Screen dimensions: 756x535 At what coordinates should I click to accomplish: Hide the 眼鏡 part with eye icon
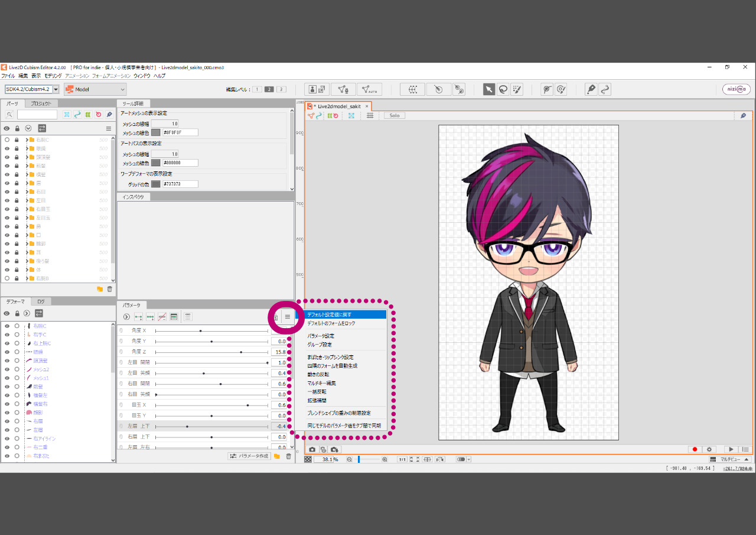pyautogui.click(x=7, y=148)
